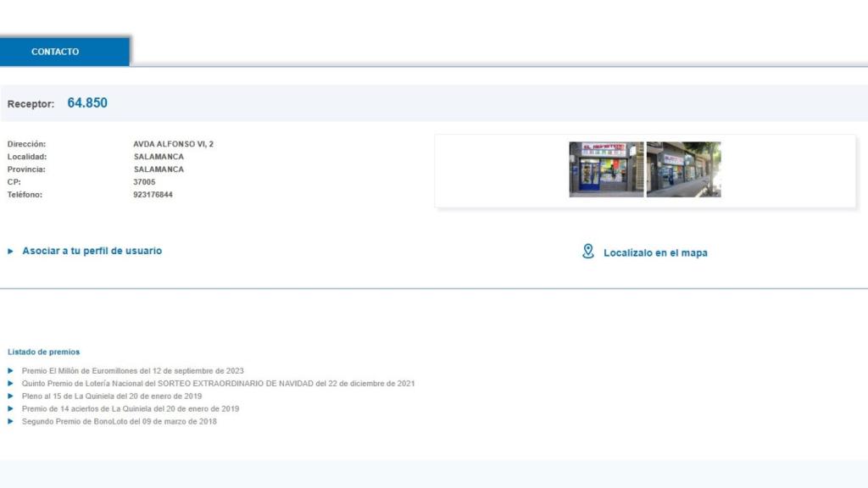The image size is (868, 488).
Task: Select Premio El Millón de Euromillones entry
Action: [x=133, y=371]
